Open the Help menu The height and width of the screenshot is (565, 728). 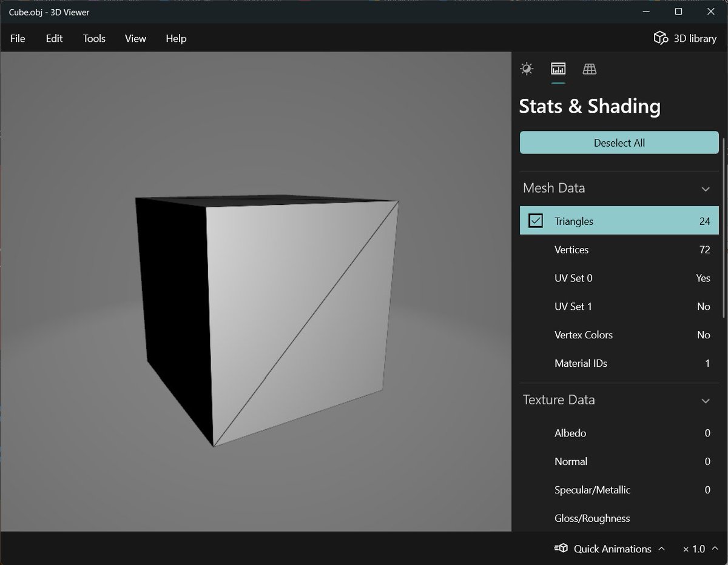coord(176,38)
